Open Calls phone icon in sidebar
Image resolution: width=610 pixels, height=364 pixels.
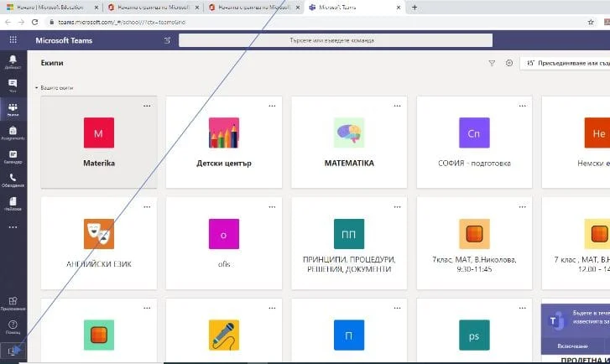coord(13,180)
